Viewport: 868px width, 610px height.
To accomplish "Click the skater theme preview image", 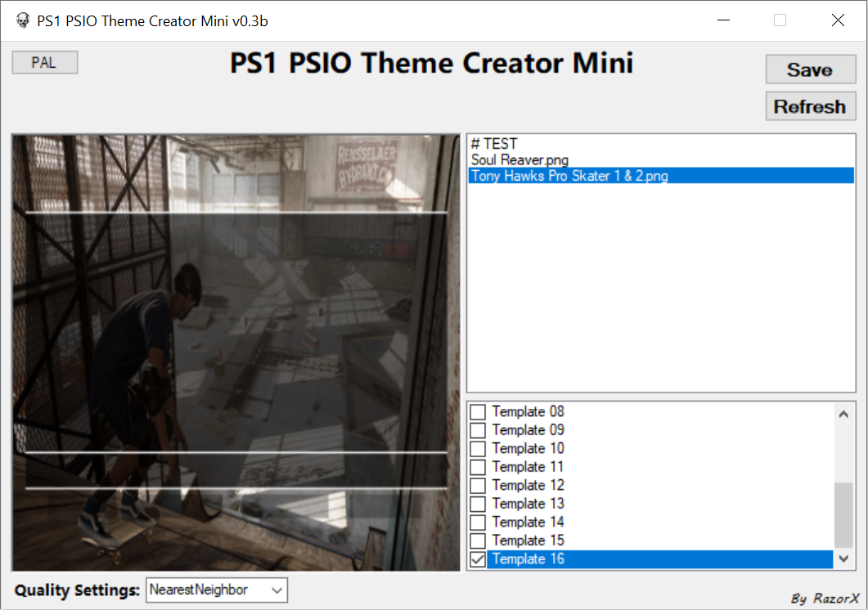I will pos(236,352).
